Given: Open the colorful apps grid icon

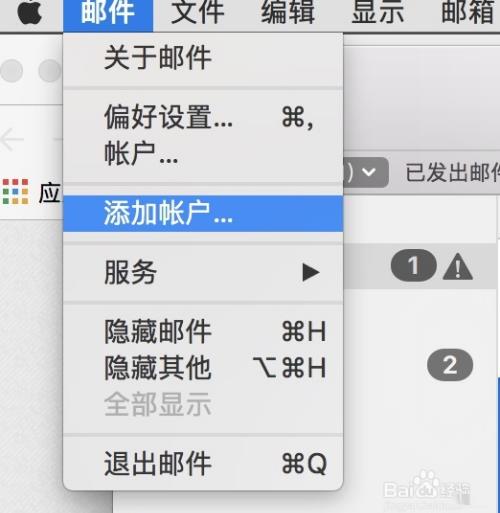Looking at the screenshot, I should click(15, 191).
